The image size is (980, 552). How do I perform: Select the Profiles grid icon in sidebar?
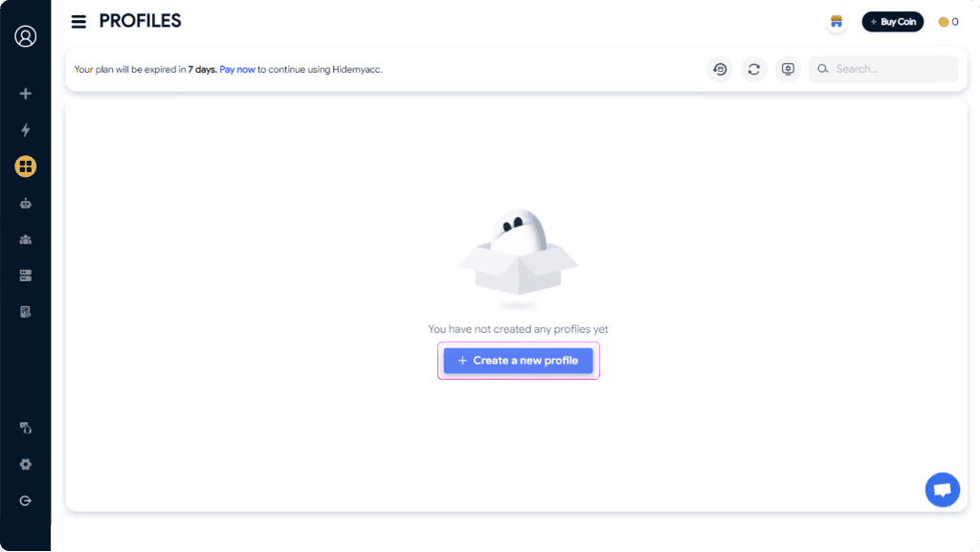(26, 166)
